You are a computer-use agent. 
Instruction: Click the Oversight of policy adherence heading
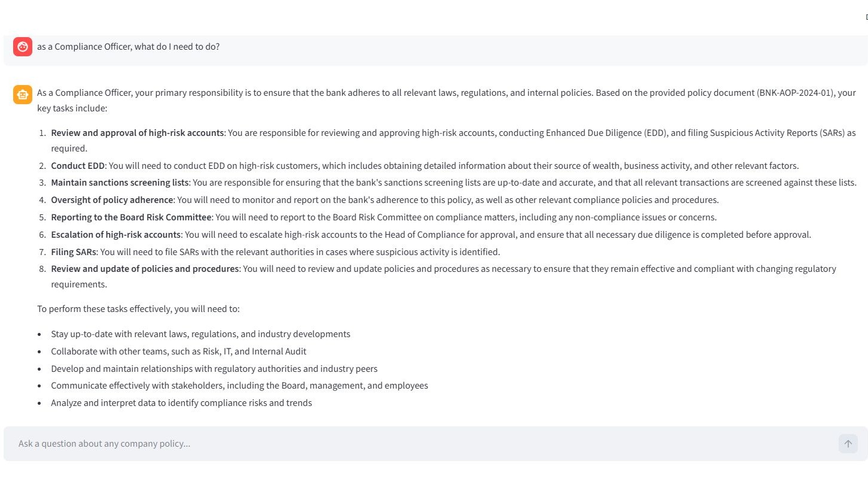pos(111,199)
